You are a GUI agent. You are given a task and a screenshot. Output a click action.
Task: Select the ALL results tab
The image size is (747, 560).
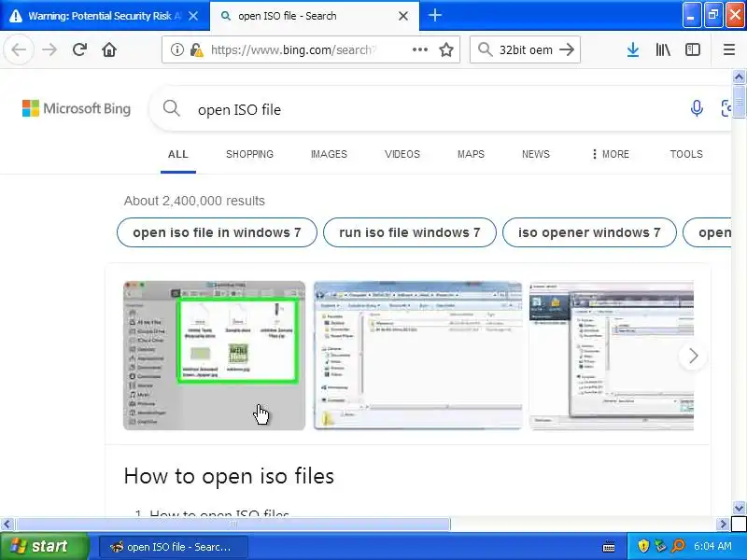[178, 154]
